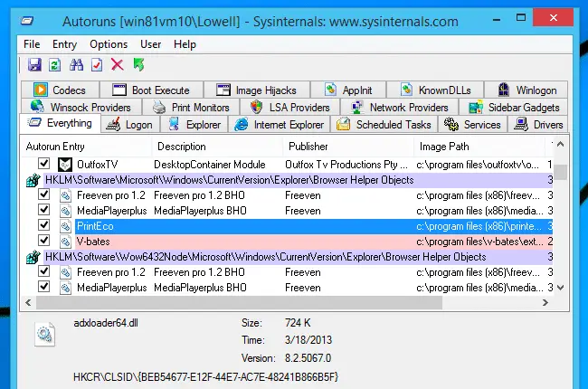Click horizontal scrollbar right arrow

(x=545, y=302)
